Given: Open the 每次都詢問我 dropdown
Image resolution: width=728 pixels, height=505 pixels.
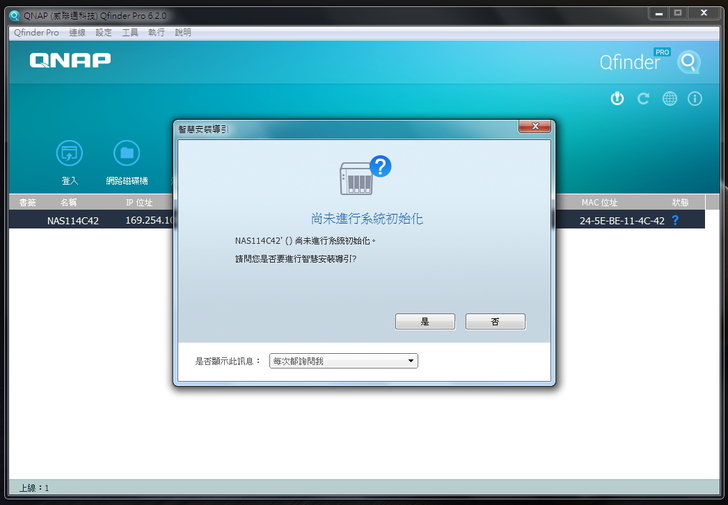Looking at the screenshot, I should pyautogui.click(x=344, y=361).
